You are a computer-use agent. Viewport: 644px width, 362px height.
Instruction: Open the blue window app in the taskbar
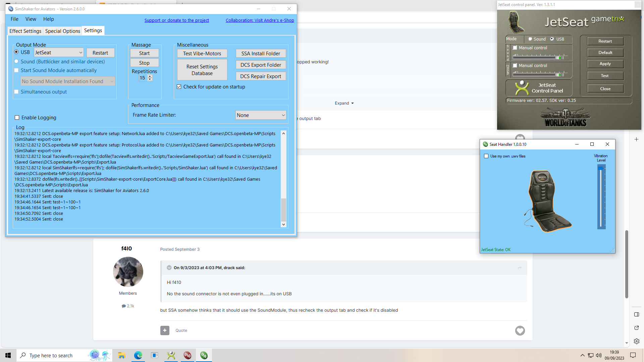point(155,355)
